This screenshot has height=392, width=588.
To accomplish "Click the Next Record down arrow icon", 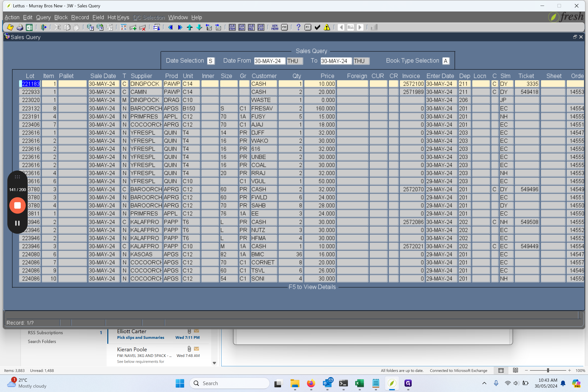I will pyautogui.click(x=199, y=27).
